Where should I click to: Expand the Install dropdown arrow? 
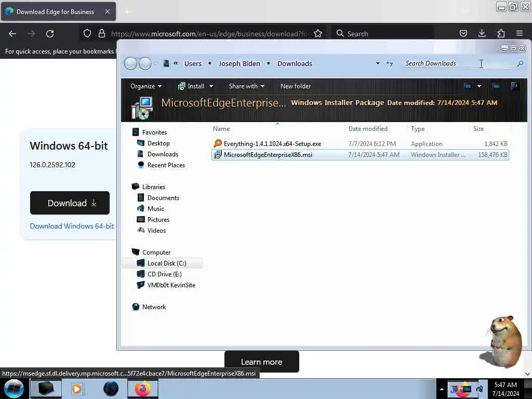pos(211,86)
